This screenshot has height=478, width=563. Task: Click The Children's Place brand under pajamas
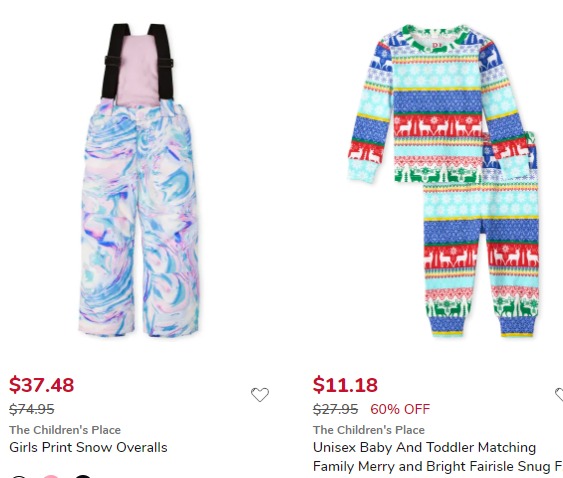[x=369, y=430]
